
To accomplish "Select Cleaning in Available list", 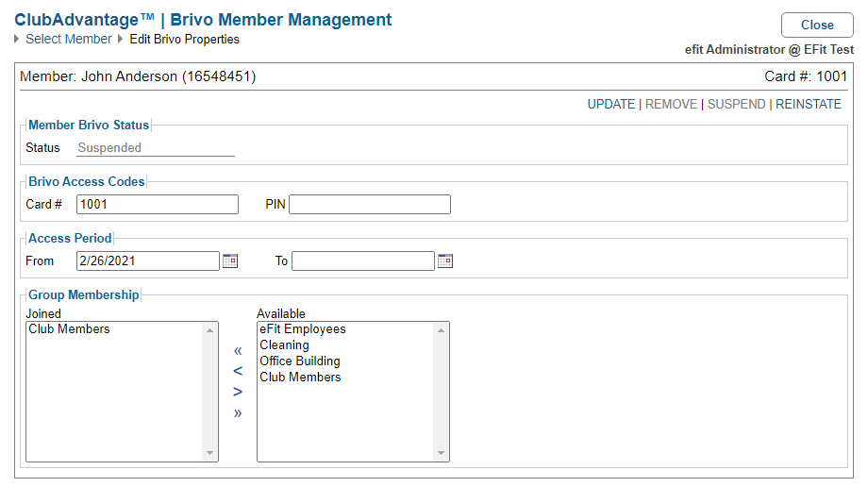I will 346,345.
